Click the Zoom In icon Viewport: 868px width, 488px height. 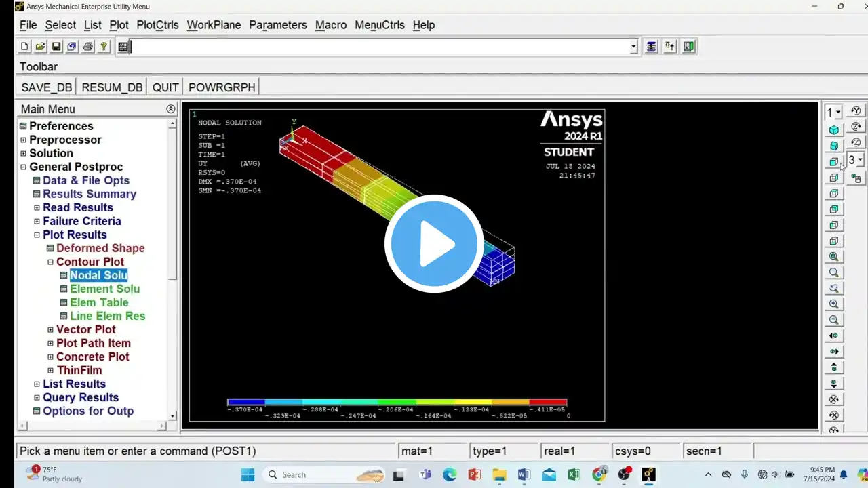tap(834, 304)
